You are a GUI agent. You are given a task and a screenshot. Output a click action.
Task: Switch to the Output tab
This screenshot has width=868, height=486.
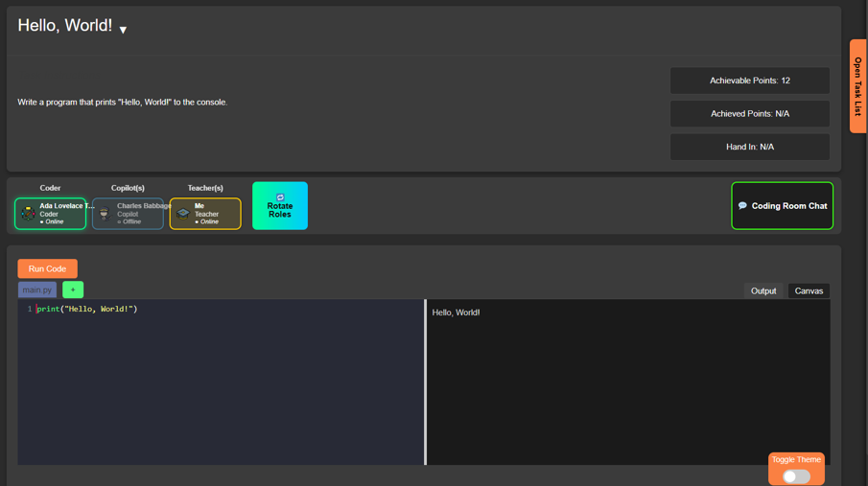pyautogui.click(x=763, y=290)
